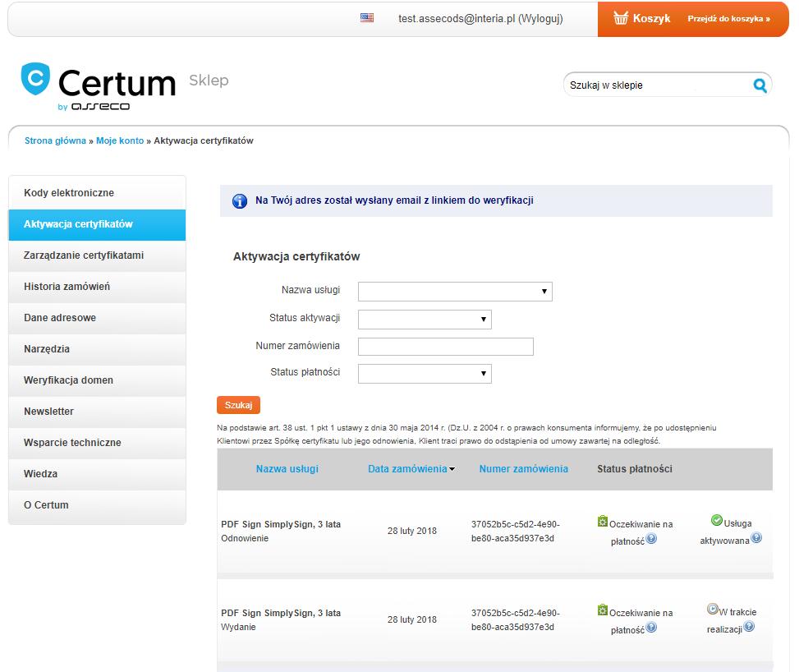
Task: Sort by Nazwa usługi column
Action: click(287, 469)
